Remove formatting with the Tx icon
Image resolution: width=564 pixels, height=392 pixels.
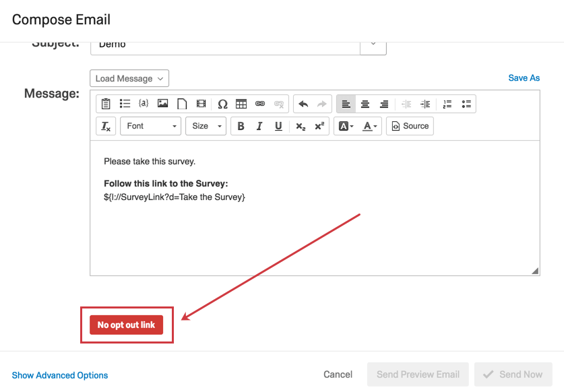pos(106,126)
